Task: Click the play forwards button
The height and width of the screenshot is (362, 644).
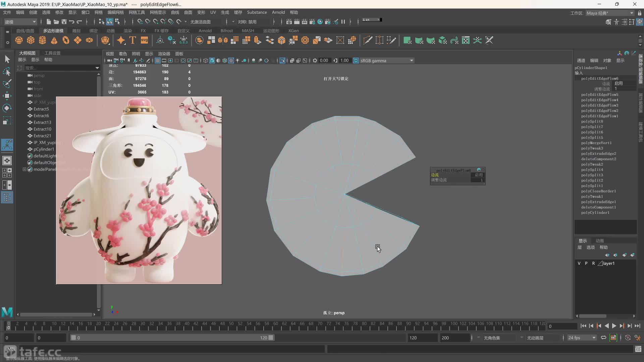Action: [614, 326]
